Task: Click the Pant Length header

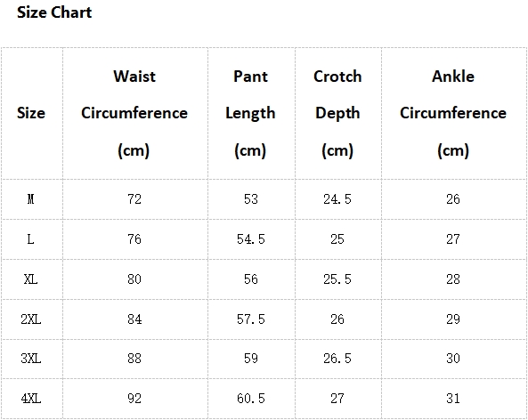Action: pos(250,113)
